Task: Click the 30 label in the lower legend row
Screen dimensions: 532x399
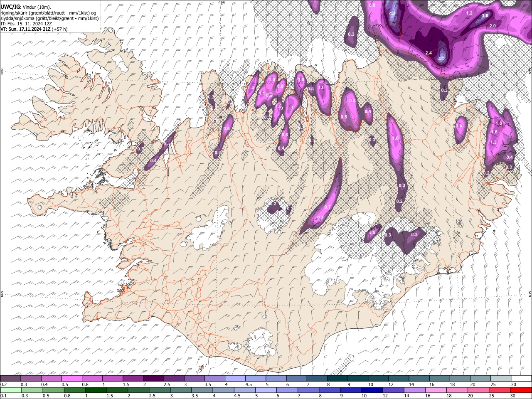Action: [x=512, y=396]
